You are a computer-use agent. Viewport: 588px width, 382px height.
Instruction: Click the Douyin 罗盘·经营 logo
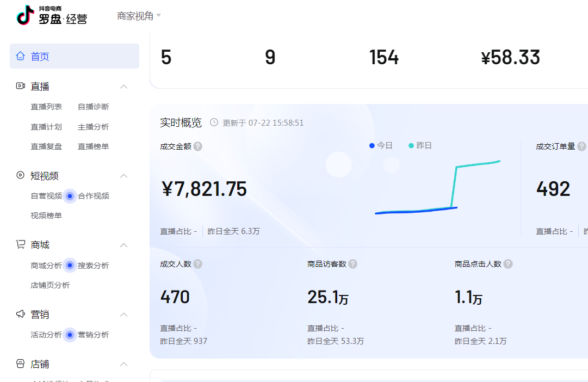click(x=52, y=16)
